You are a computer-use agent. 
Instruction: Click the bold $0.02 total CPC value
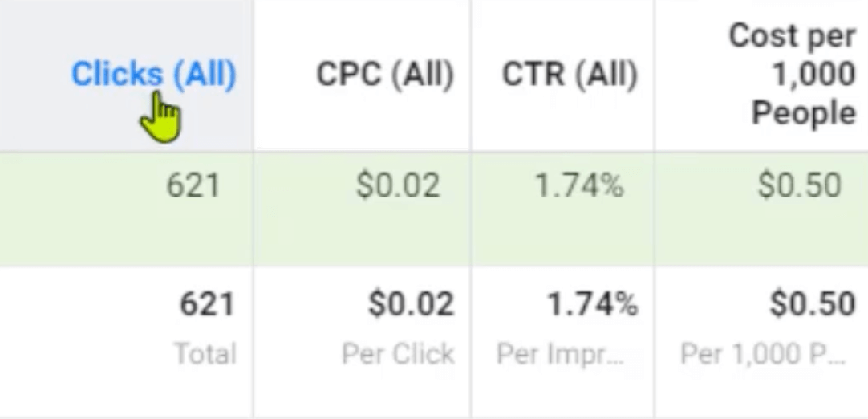[x=412, y=305]
